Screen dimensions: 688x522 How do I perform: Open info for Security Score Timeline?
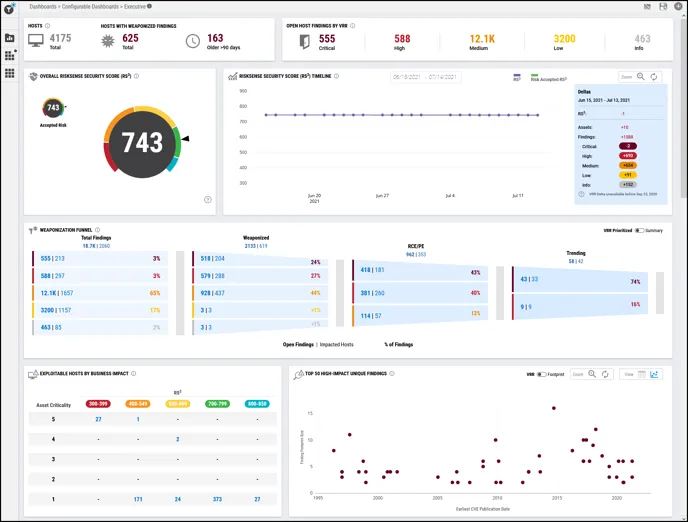click(336, 76)
